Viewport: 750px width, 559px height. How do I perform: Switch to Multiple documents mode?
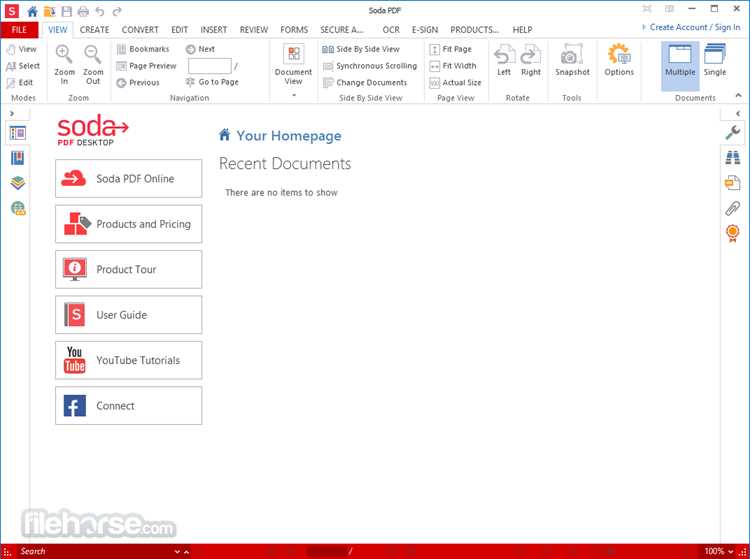tap(680, 66)
